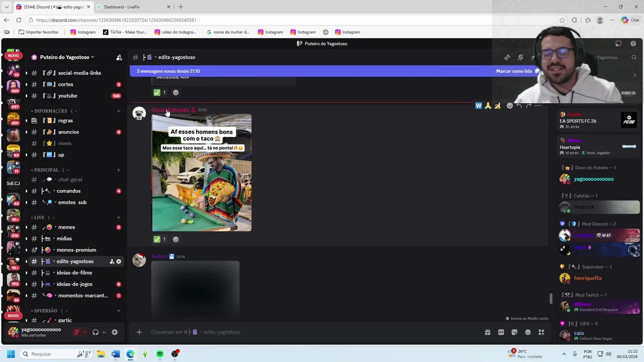
Task: Toggle microphone mute
Action: [76, 332]
